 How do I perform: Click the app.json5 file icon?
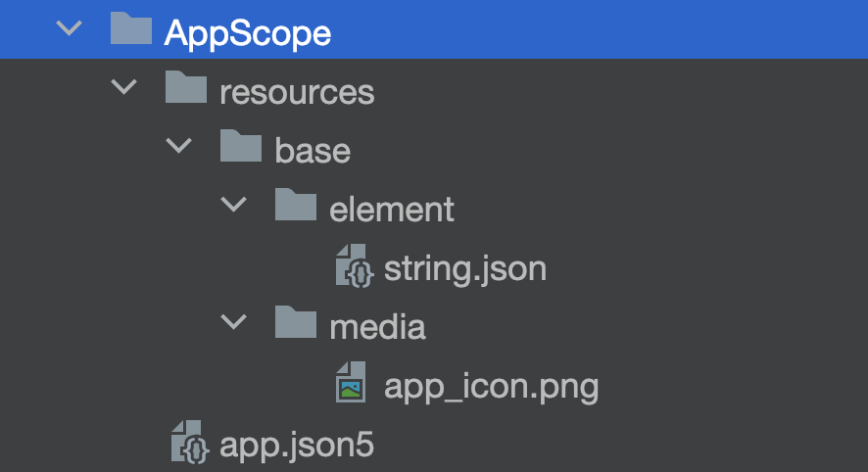[190, 442]
